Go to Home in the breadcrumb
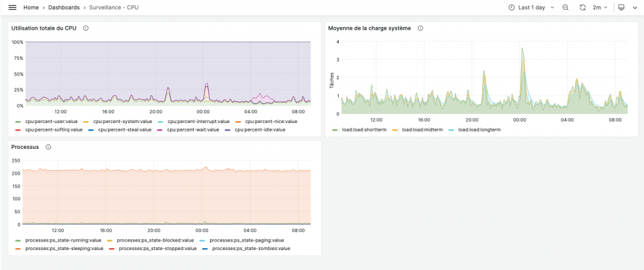The width and height of the screenshot is (644, 270). [31, 7]
